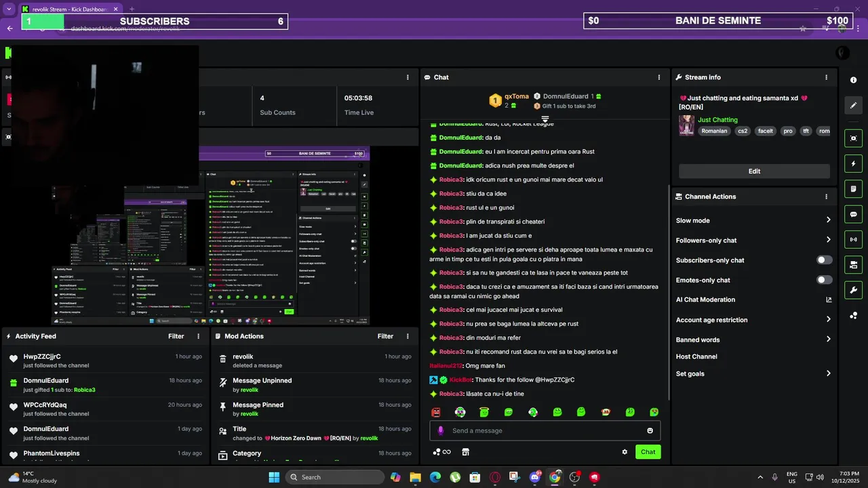Click the stream preview thumbnail
This screenshot has height=488, width=868.
click(212, 236)
